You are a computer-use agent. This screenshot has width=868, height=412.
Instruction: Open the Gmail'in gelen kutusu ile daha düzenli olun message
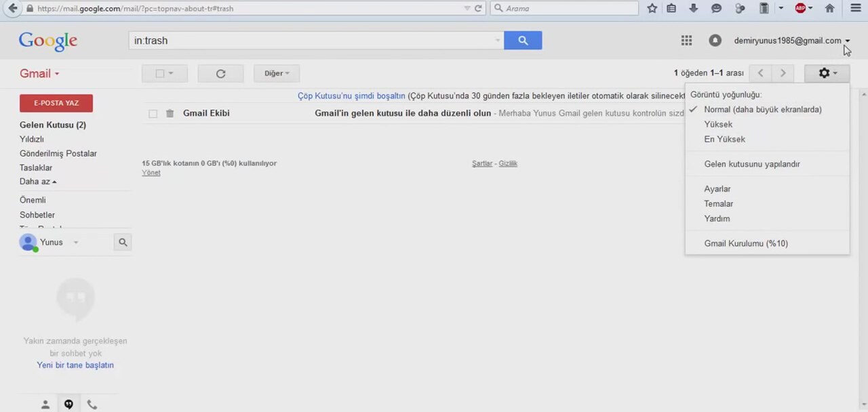[403, 113]
